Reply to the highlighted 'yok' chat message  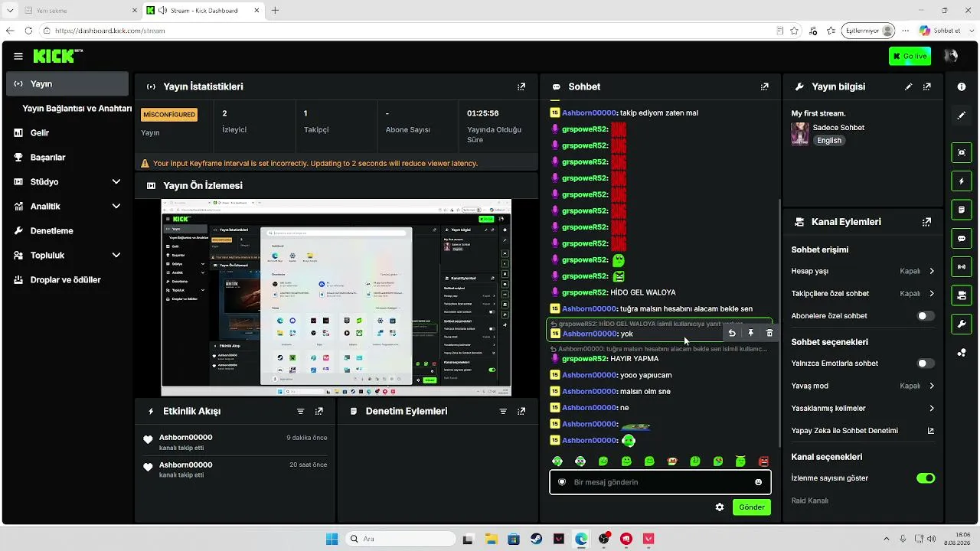(732, 333)
